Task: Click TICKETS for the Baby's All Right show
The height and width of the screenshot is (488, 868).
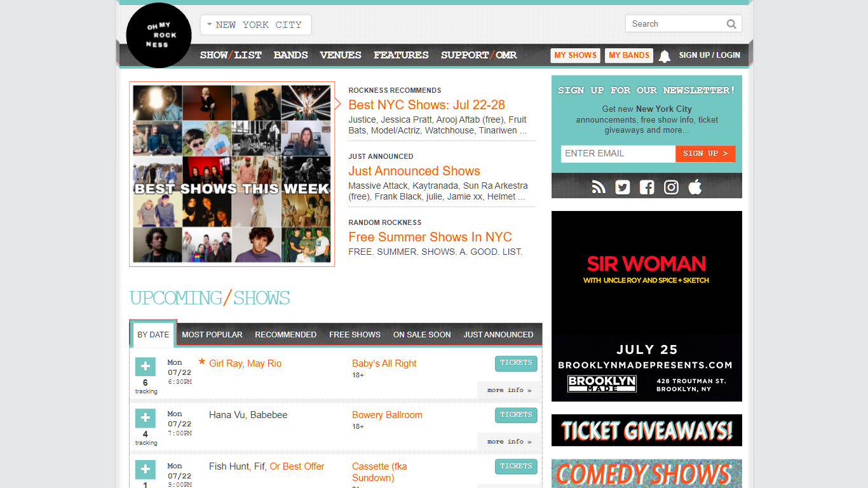Action: 515,363
